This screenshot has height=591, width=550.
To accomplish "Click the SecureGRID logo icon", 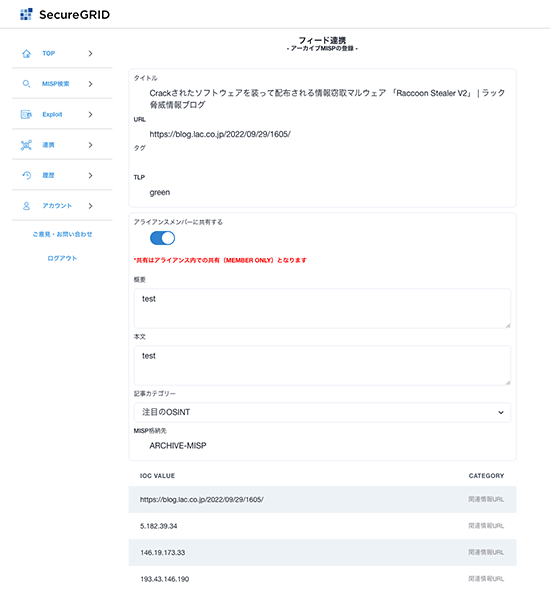I will pyautogui.click(x=26, y=14).
